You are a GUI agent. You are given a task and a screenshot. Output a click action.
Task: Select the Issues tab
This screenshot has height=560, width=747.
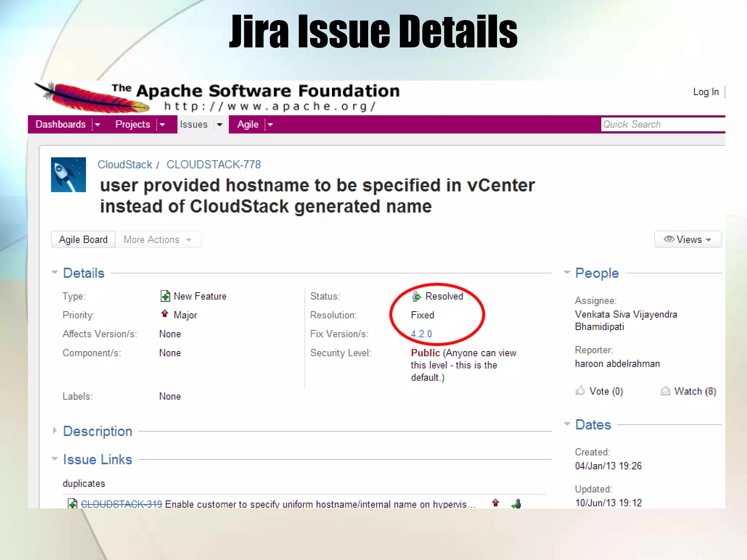(x=194, y=124)
